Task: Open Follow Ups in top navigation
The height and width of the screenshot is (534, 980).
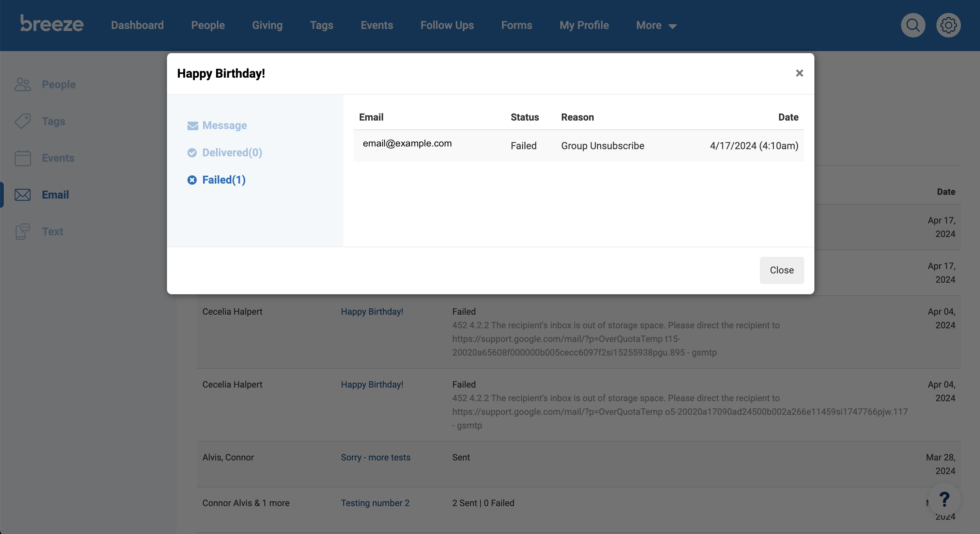Action: 447,25
